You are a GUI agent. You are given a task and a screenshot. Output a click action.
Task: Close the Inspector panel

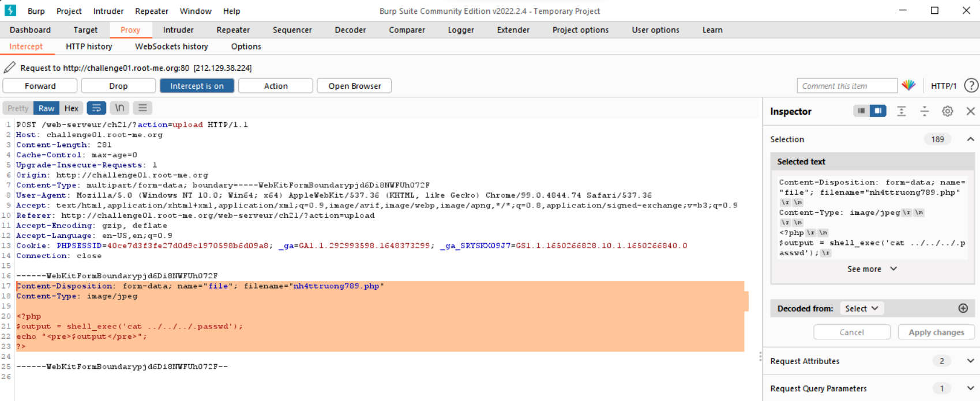970,111
